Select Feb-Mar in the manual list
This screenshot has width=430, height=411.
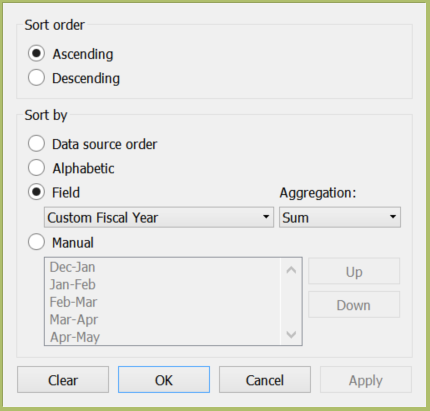pos(73,302)
